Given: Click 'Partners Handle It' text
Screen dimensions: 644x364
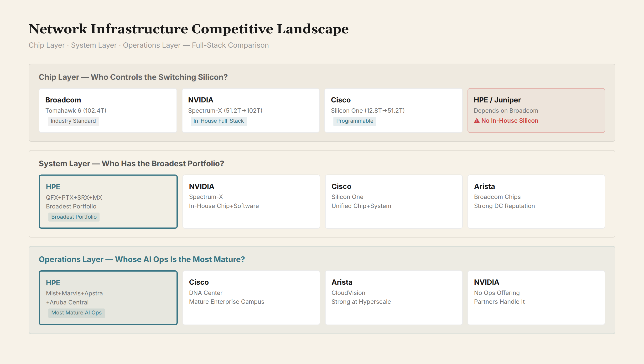Looking at the screenshot, I should tap(499, 302).
